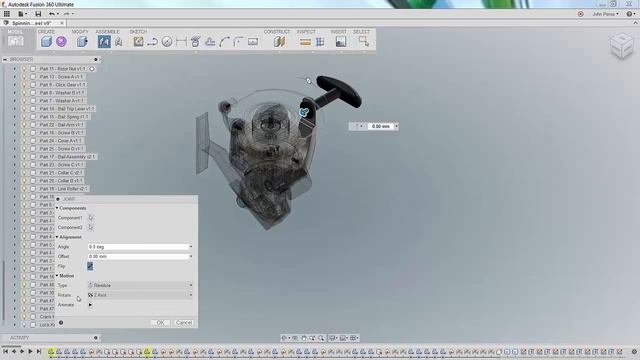Open the joint Type Revolute dropdown

pyautogui.click(x=140, y=285)
